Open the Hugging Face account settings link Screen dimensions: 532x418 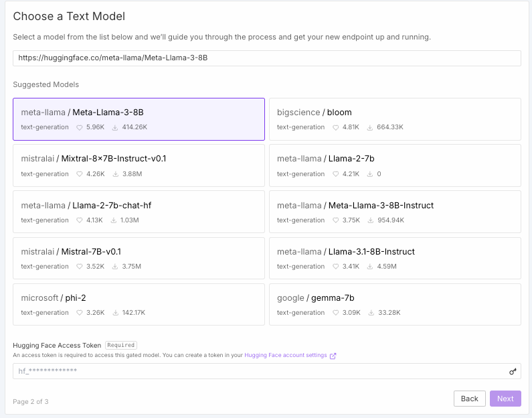point(285,356)
